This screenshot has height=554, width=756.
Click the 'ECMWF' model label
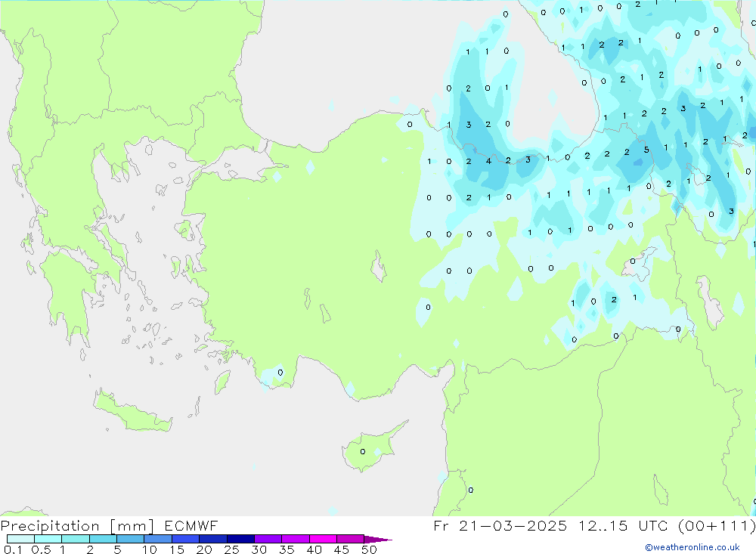point(191,525)
